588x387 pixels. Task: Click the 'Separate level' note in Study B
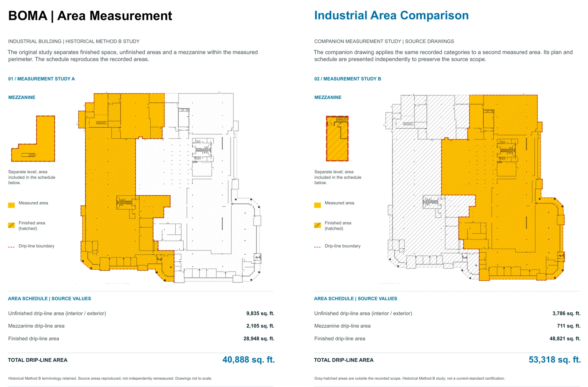pos(338,177)
